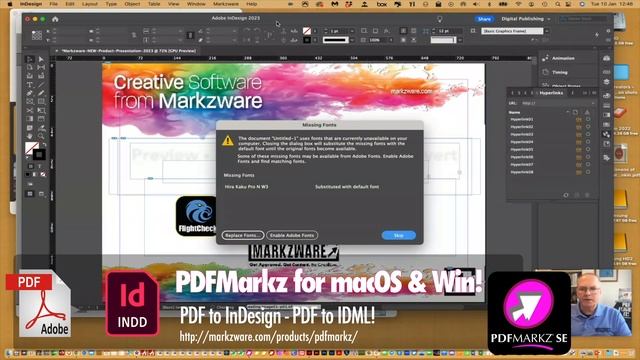Select Hyperlink08 in the Hyperlinks list
640x360 pixels.
(522, 172)
